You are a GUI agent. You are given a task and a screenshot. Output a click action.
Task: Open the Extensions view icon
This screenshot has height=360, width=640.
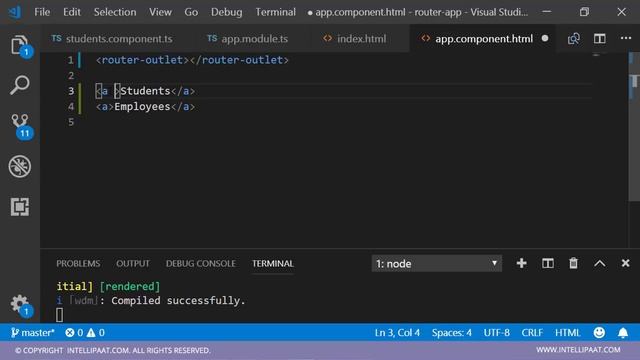(x=20, y=207)
